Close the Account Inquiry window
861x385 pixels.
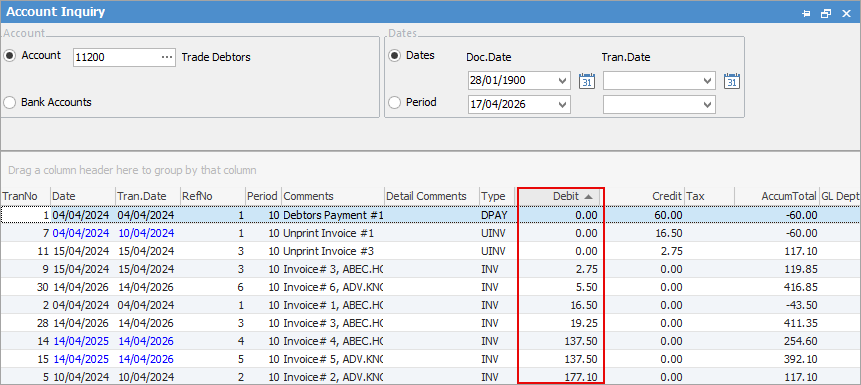coord(846,13)
